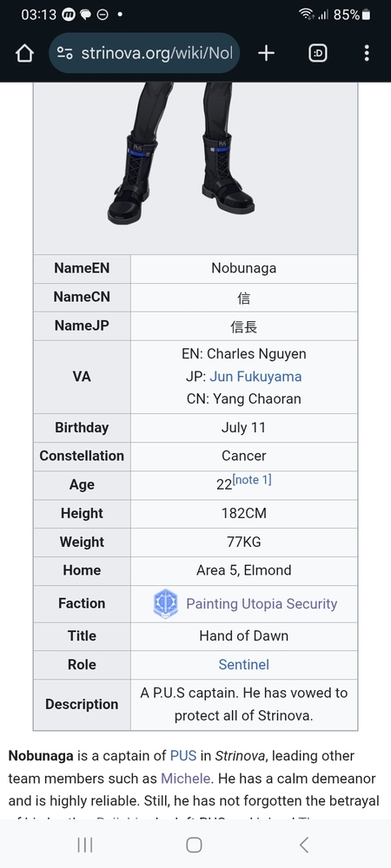
Task: Open the Jun Fukuyama link
Action: 255,377
